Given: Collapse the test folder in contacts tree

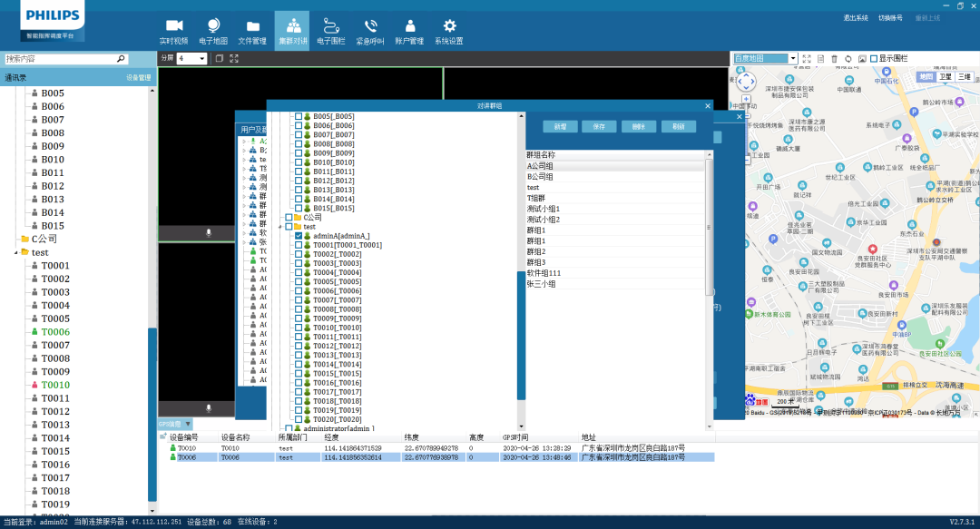Looking at the screenshot, I should (x=15, y=252).
